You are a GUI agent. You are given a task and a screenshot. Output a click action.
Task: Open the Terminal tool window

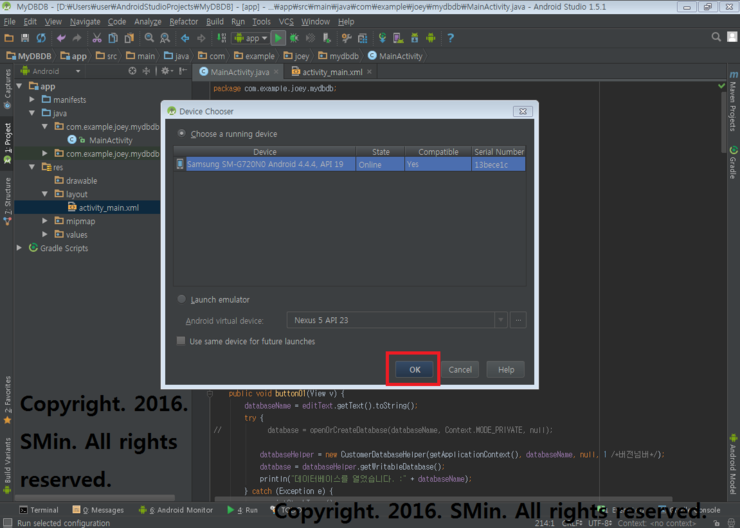(x=39, y=510)
